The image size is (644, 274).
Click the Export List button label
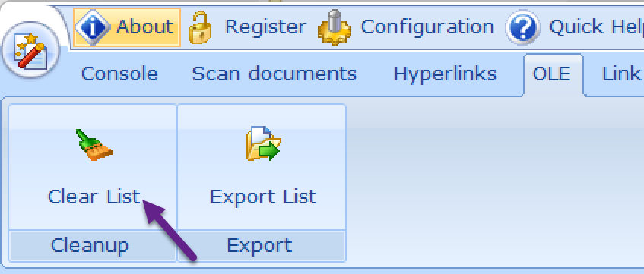(263, 197)
